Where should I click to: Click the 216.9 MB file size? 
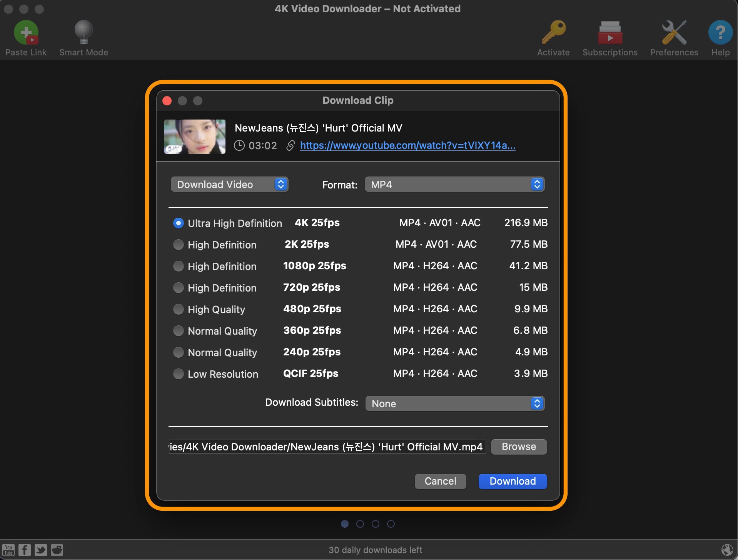[526, 223]
